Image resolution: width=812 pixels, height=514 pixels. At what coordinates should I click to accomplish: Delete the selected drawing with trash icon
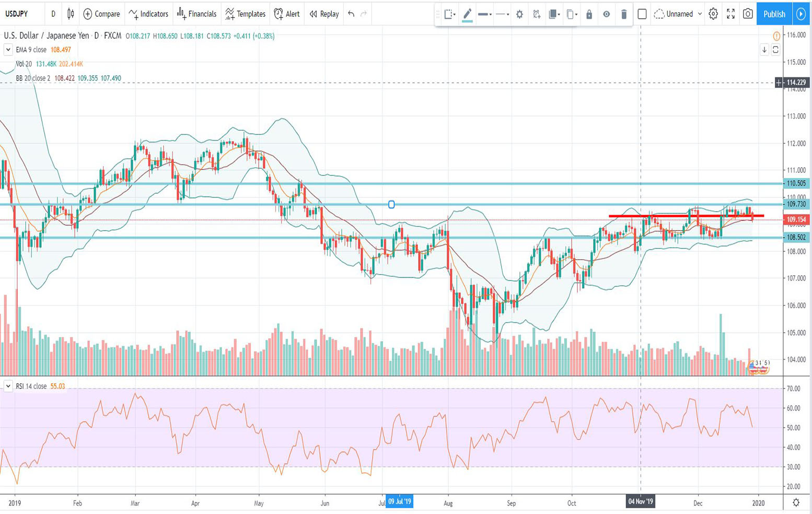click(x=624, y=15)
